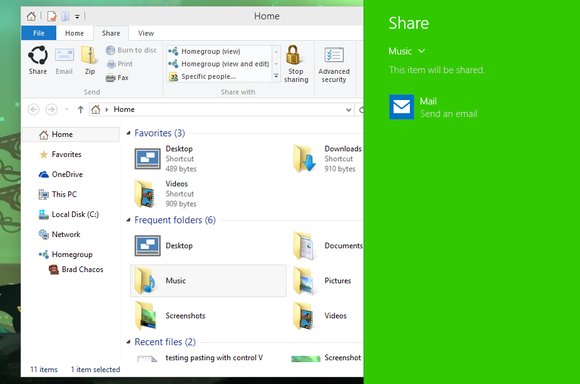The image size is (580, 384).
Task: Select the Screenshot recent file
Action: pos(326,358)
